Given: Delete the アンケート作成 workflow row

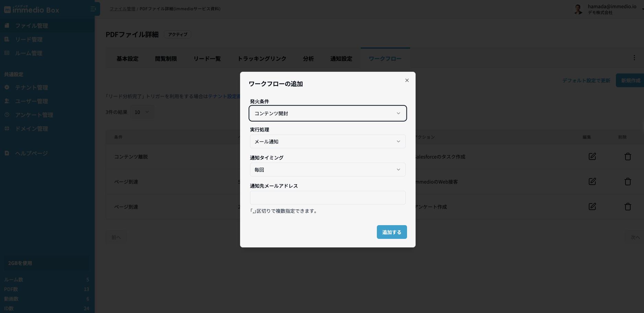Looking at the screenshot, I should tap(628, 207).
